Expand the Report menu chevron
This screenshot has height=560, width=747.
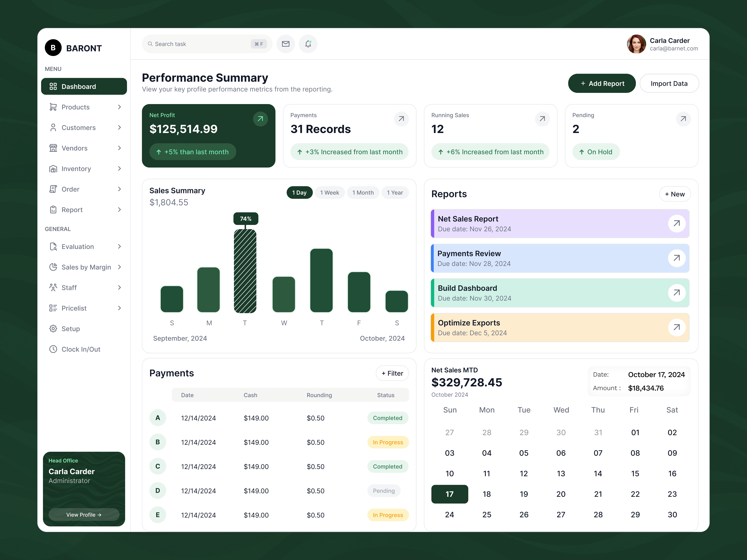tap(120, 210)
